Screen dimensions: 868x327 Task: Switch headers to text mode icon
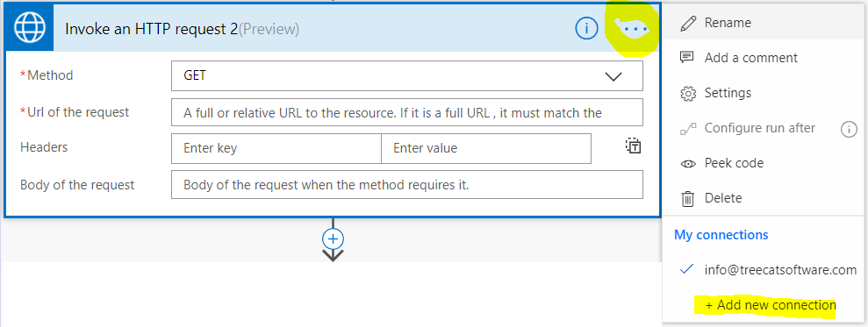[634, 146]
